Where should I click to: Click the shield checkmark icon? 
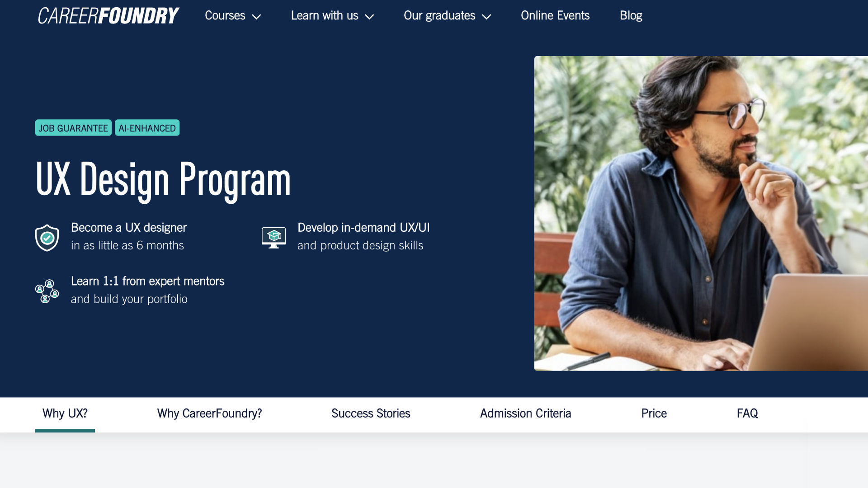(x=47, y=237)
